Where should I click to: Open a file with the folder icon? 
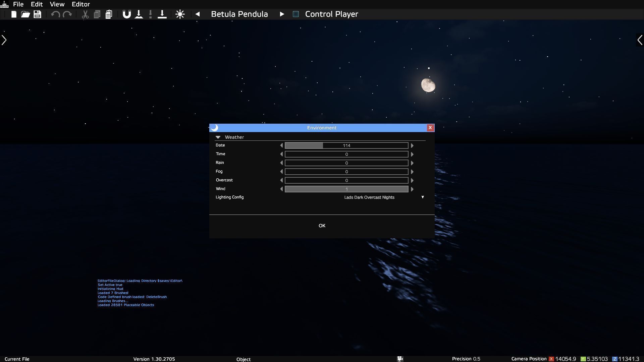pos(25,14)
